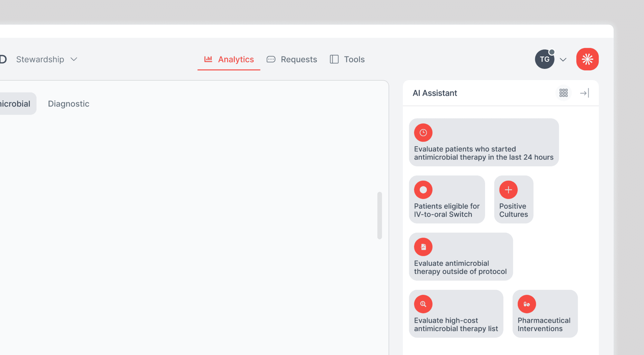
Task: Select the antimicrobial sub-tab pill
Action: point(15,104)
